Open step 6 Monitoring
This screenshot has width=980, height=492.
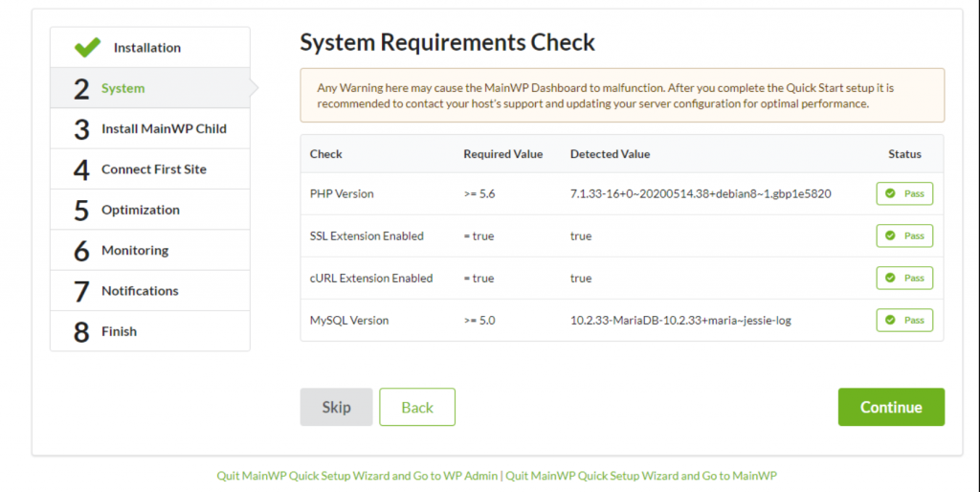pyautogui.click(x=150, y=250)
